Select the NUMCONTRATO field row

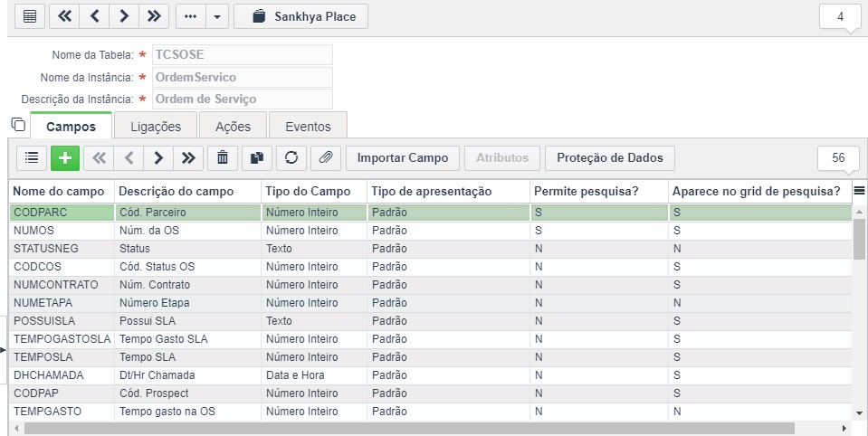pyautogui.click(x=431, y=285)
